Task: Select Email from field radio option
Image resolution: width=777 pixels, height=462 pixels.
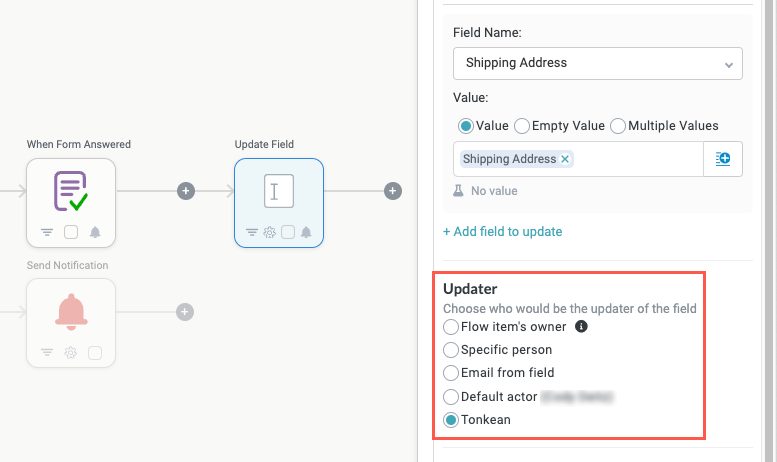Action: coord(450,373)
